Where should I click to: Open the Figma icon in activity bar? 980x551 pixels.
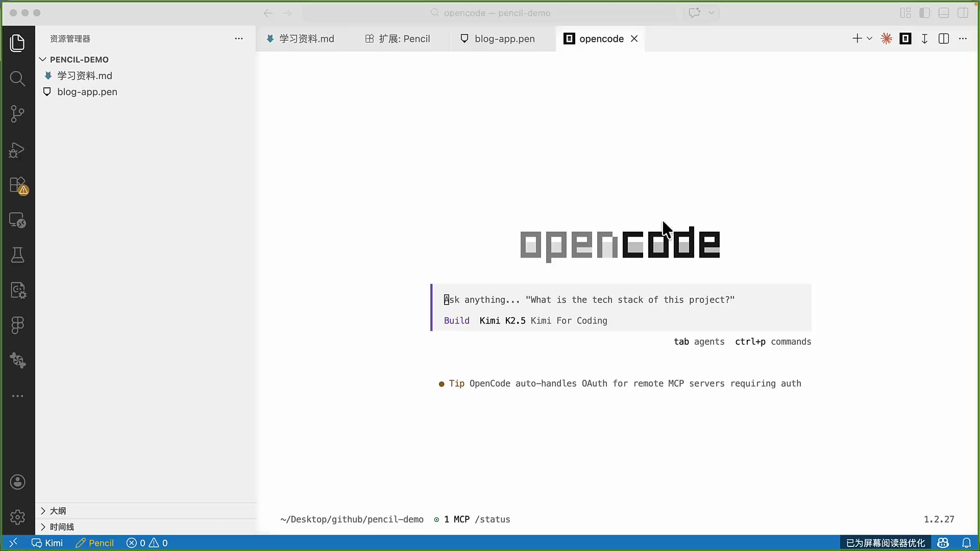(17, 325)
